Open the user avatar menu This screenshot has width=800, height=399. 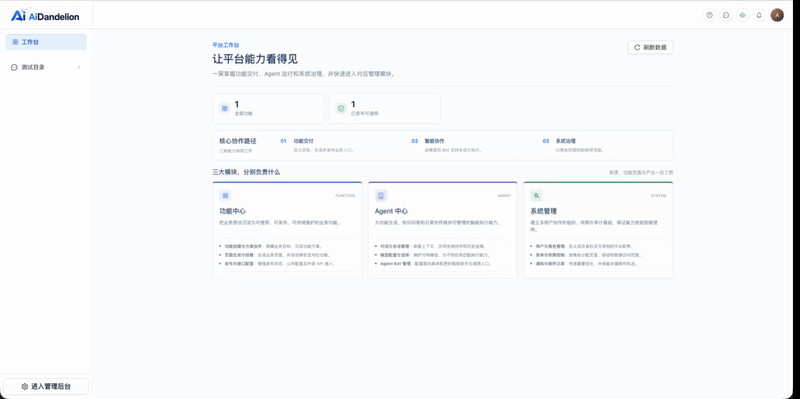pos(777,15)
